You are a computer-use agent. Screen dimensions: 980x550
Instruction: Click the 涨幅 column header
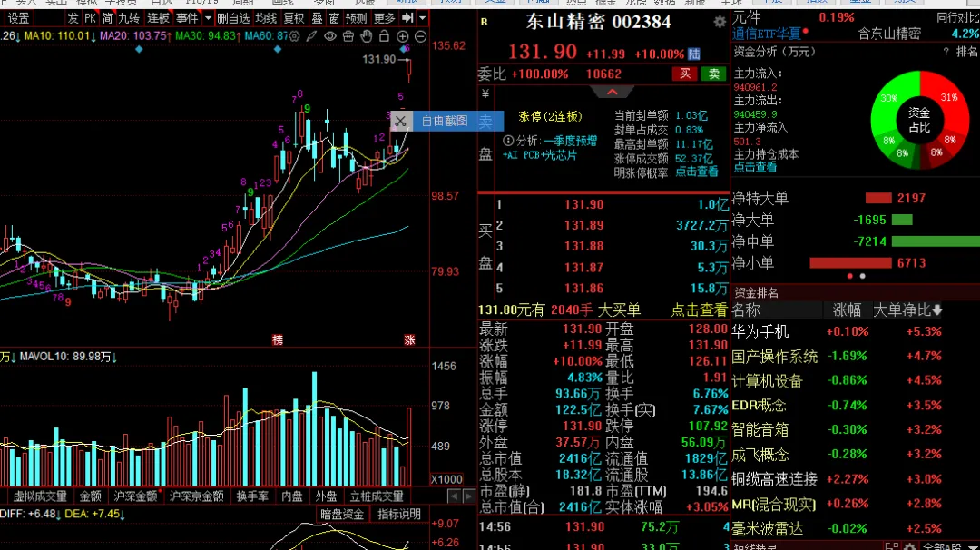coord(847,310)
